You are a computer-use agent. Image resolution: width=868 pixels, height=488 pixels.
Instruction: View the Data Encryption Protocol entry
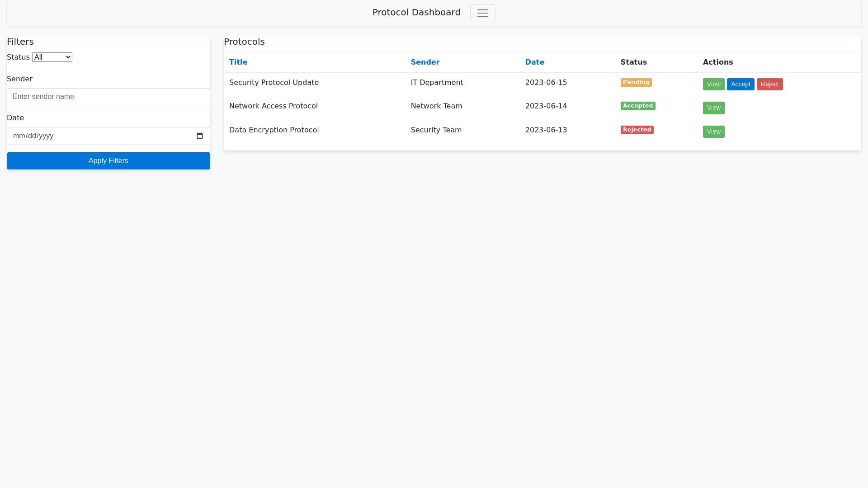click(713, 132)
